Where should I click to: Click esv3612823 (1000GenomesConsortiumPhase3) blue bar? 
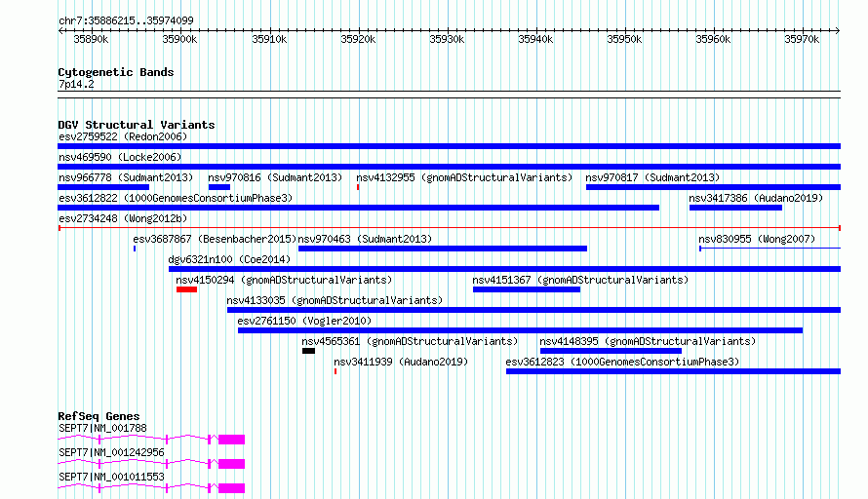(673, 371)
